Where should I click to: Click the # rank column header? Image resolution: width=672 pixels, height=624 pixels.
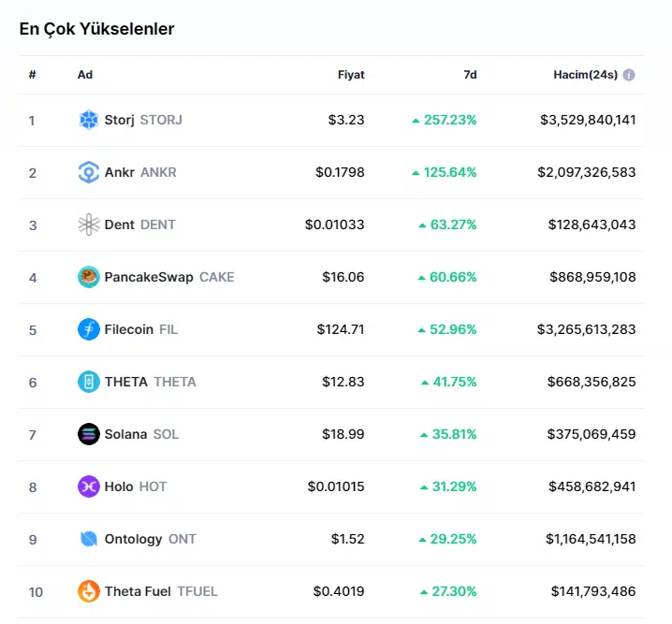point(32,75)
